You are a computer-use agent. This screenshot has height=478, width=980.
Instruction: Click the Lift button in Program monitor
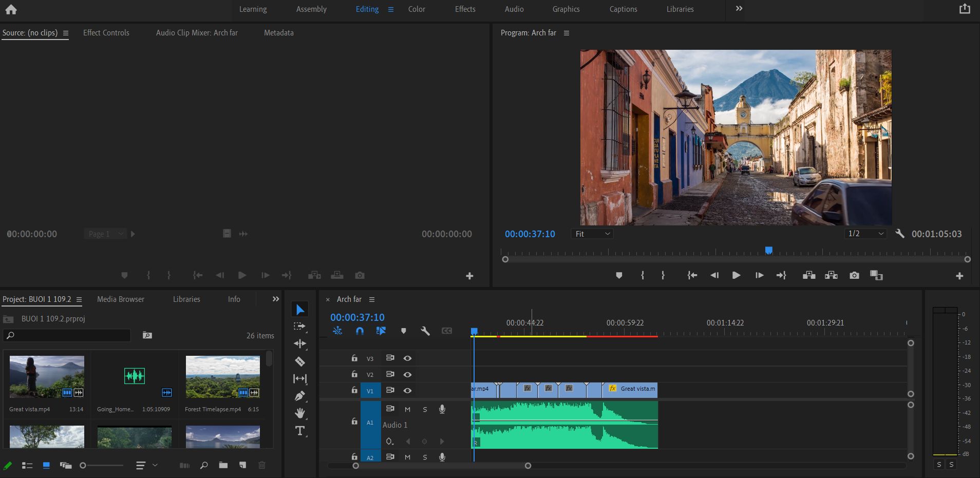coord(809,276)
